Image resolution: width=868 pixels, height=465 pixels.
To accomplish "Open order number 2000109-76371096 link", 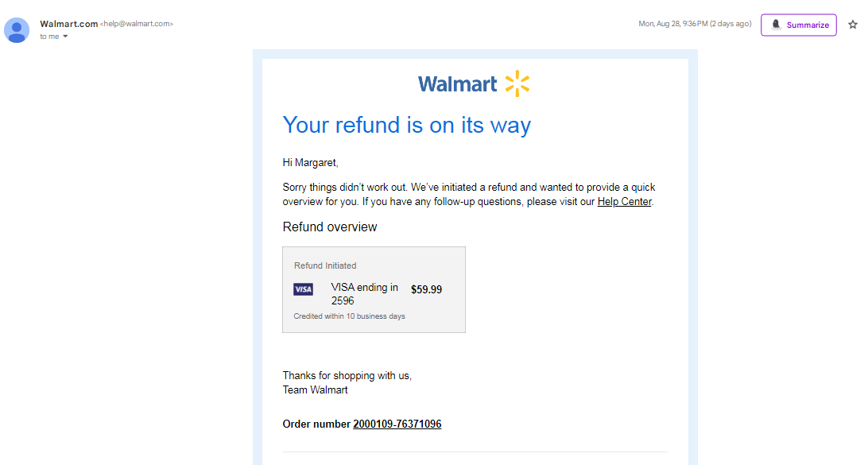I will click(x=397, y=424).
